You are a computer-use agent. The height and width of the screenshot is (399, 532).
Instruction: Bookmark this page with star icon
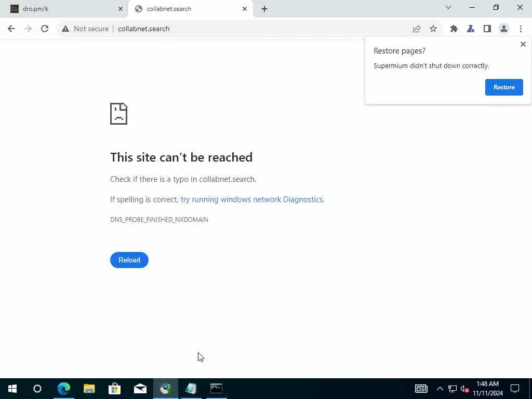(x=433, y=29)
